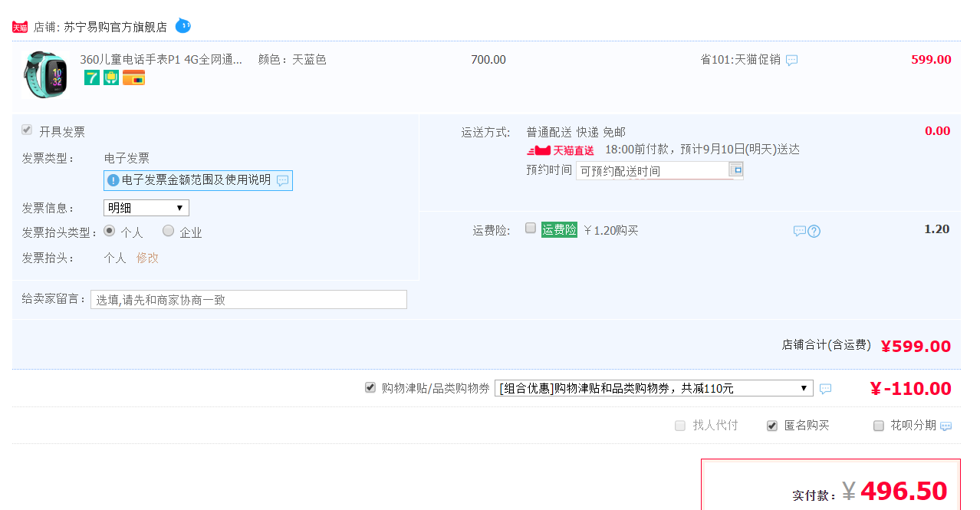Open the 可预约配送时间 picker field

pos(659,170)
